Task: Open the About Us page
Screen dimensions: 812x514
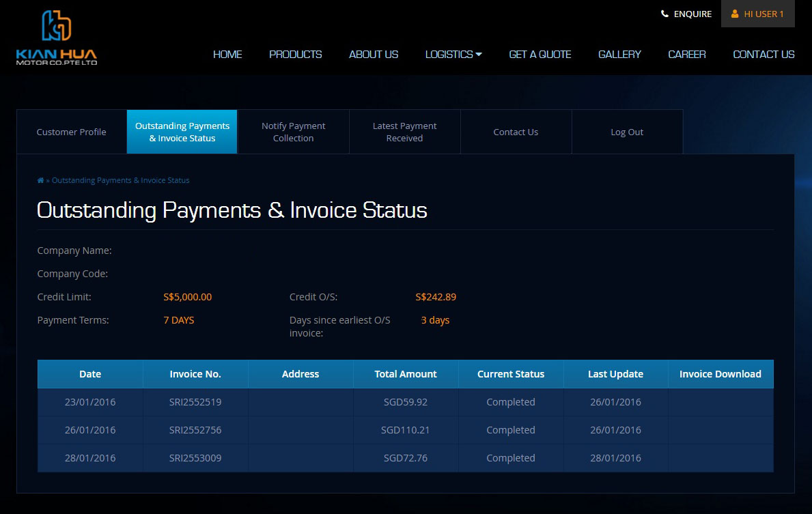Action: click(x=374, y=54)
